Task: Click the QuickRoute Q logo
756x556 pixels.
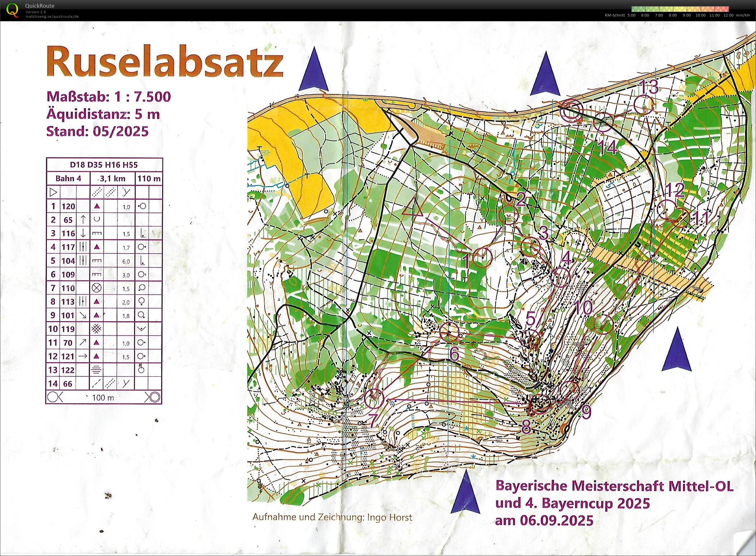Action: 13,9
